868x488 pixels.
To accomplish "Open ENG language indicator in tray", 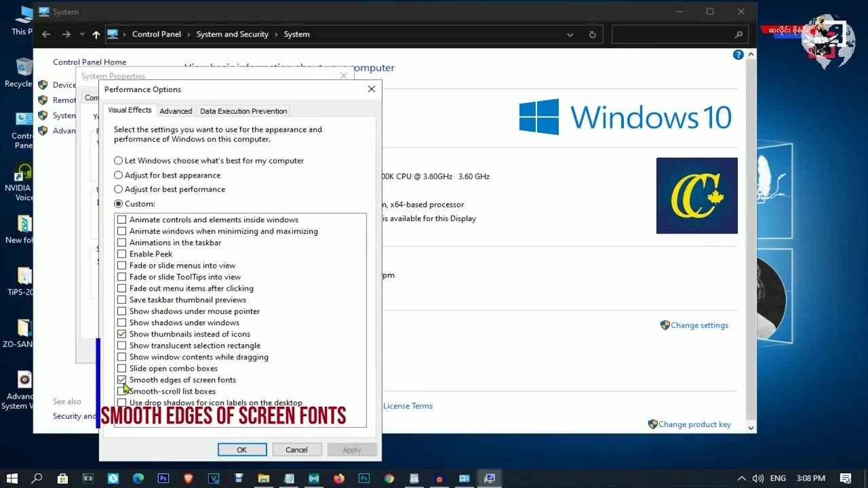I will click(x=778, y=479).
